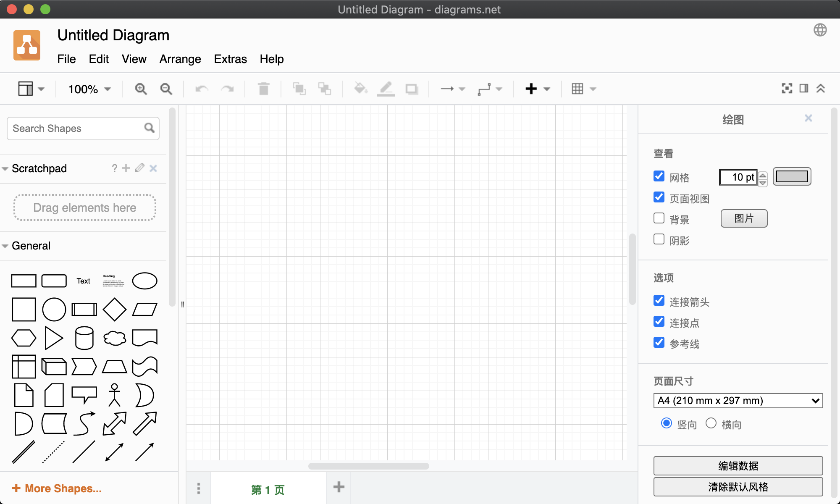Click the fullscreen toggle icon
Viewport: 840px width, 504px height.
pos(787,88)
